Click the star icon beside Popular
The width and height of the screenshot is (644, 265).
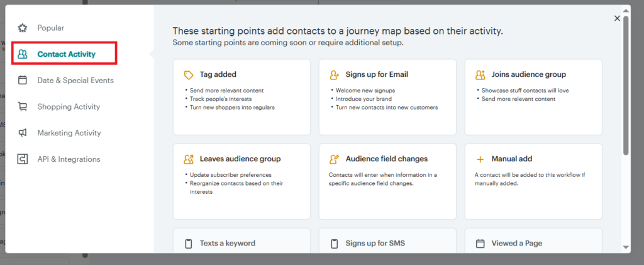[23, 28]
